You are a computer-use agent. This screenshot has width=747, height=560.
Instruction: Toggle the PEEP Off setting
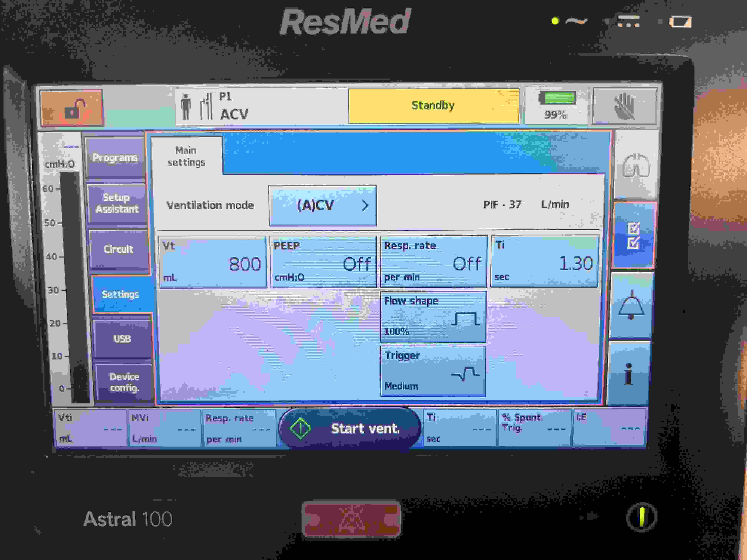coord(323,262)
